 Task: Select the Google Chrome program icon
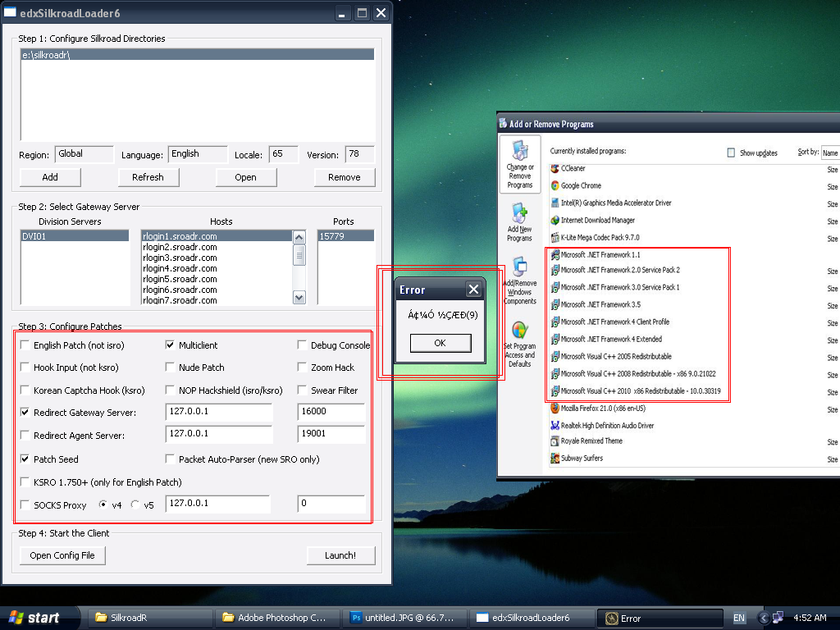tap(555, 185)
